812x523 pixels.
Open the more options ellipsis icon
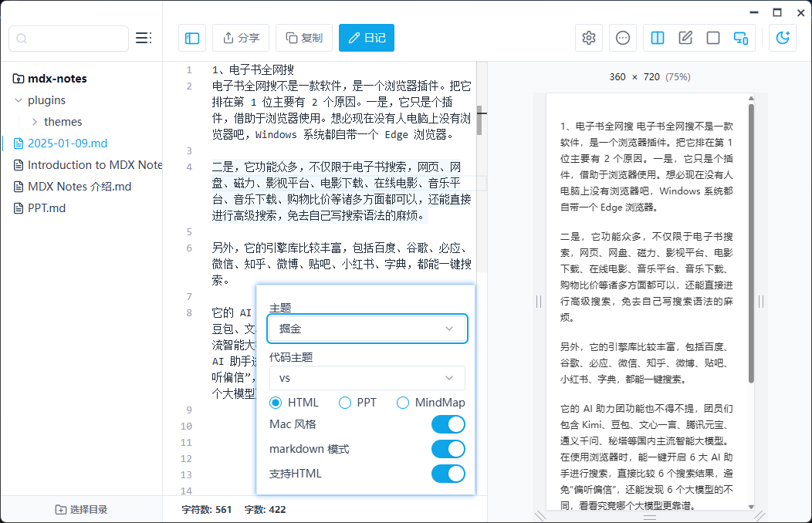click(x=623, y=38)
